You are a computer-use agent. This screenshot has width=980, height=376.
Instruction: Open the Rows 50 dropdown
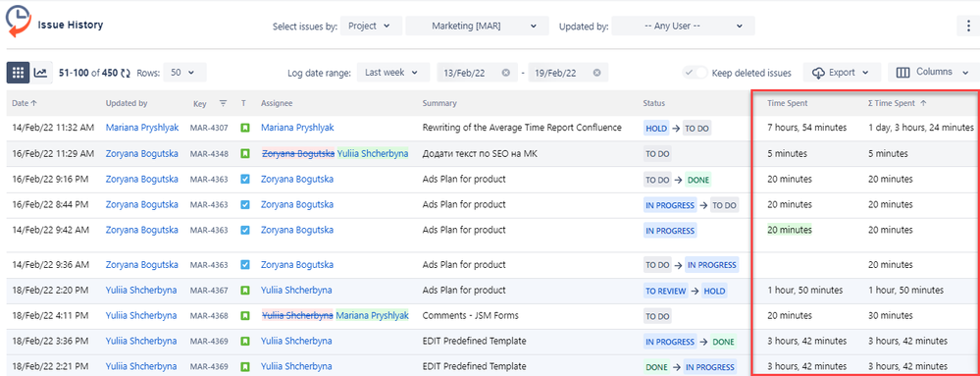point(184,73)
